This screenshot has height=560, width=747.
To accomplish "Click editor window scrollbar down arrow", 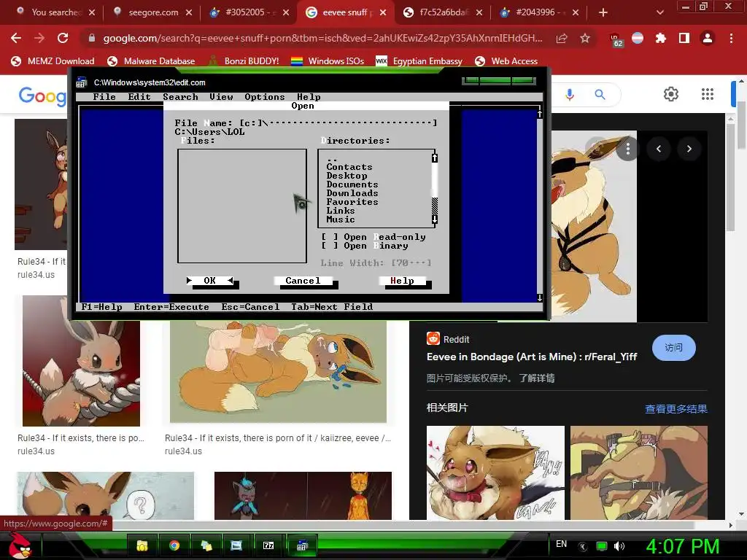I will [x=539, y=297].
